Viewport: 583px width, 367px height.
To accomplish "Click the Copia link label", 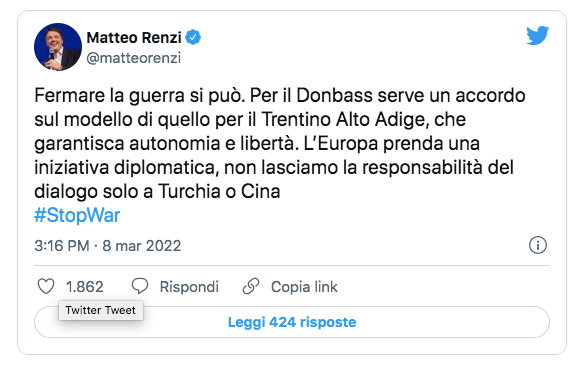I will click(305, 287).
